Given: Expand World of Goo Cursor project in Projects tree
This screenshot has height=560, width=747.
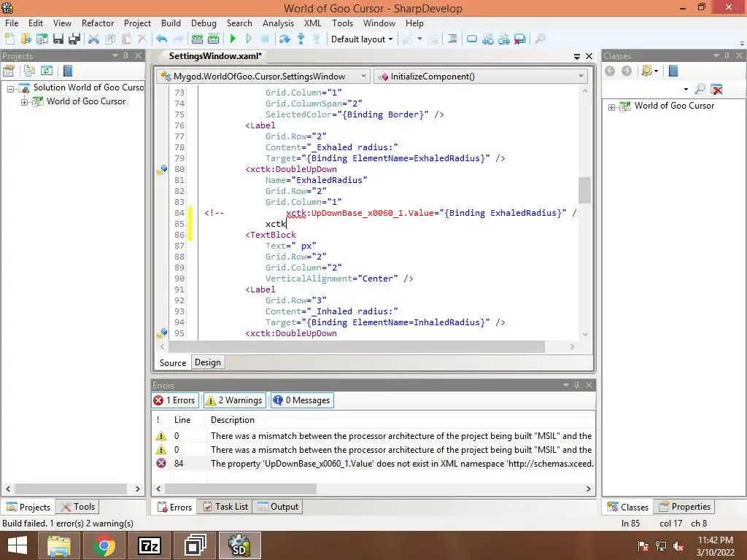Looking at the screenshot, I should (x=24, y=102).
